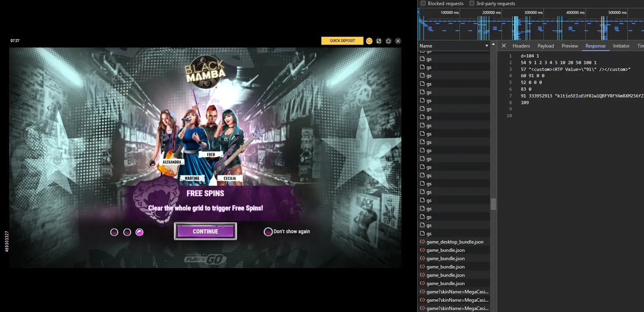The image size is (644, 312).
Task: Click response line 'd=104 1'
Action: click(x=530, y=56)
